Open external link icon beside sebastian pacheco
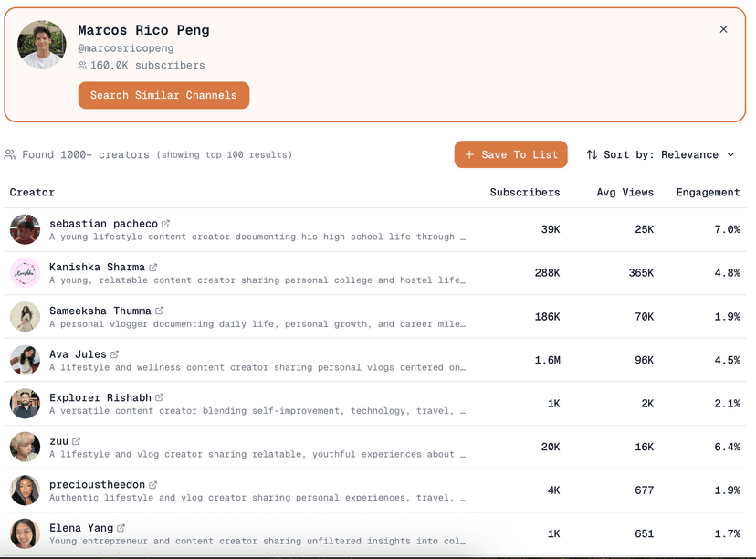This screenshot has width=756, height=559. point(166,224)
